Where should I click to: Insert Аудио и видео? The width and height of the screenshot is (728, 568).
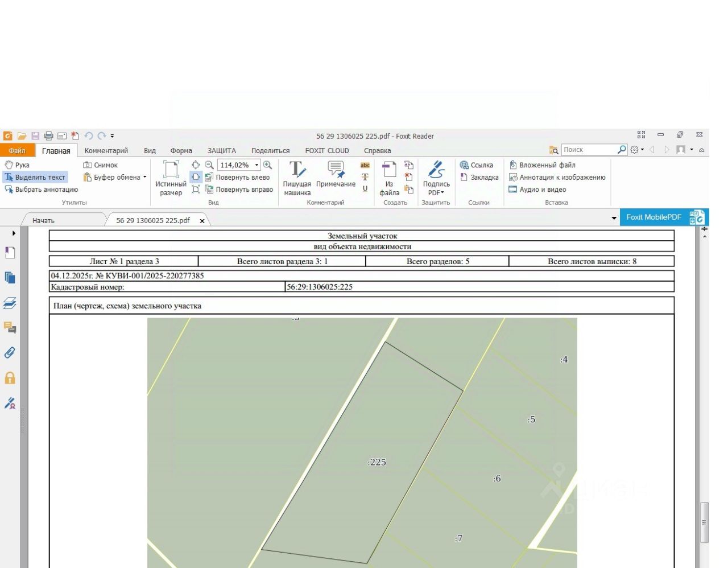click(537, 190)
